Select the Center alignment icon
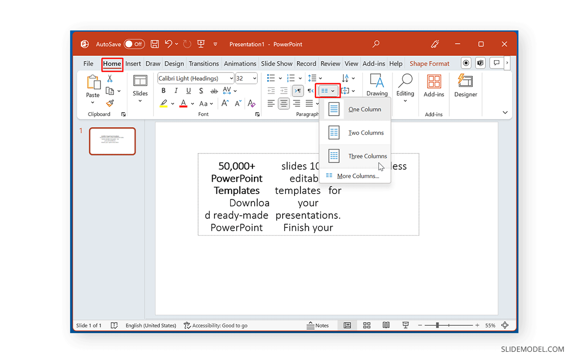The width and height of the screenshot is (588, 364). tap(284, 103)
